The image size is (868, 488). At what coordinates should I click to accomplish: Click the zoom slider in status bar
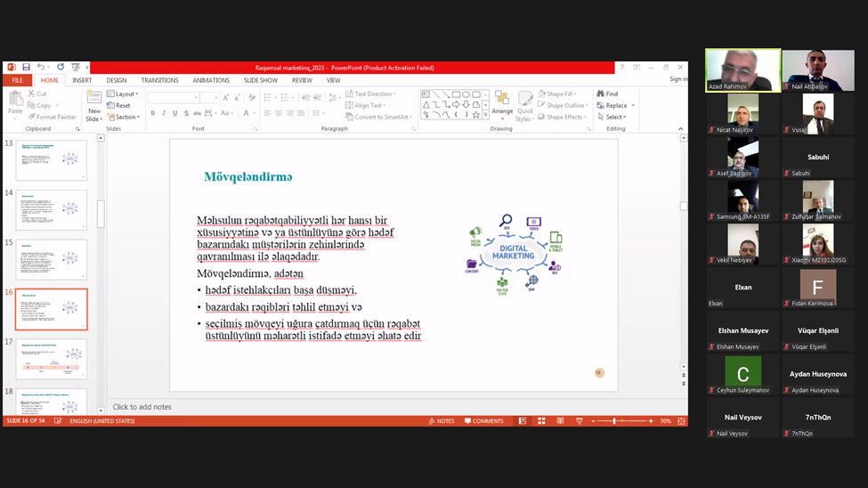point(614,421)
